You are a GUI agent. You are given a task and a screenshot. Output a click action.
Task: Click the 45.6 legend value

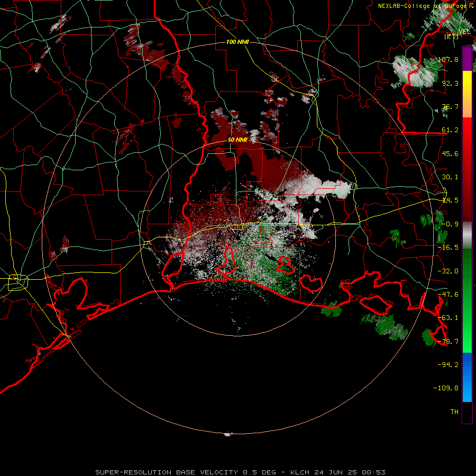pyautogui.click(x=450, y=153)
